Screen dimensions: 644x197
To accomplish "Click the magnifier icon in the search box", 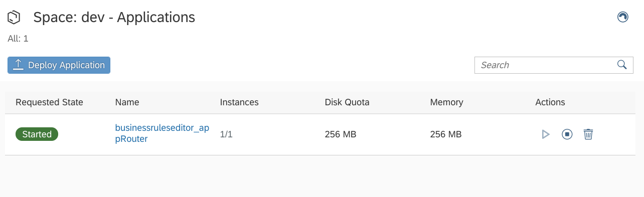I will click(622, 65).
